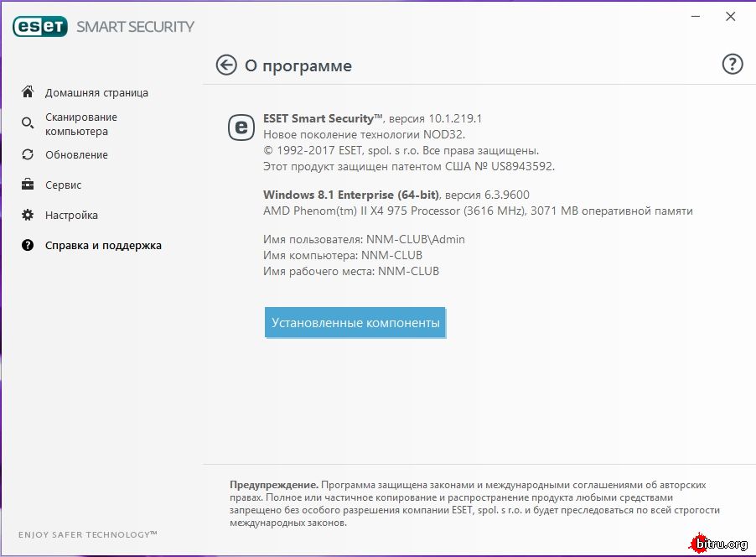Minimize the ESET window
The height and width of the screenshot is (557, 756).
tap(696, 17)
